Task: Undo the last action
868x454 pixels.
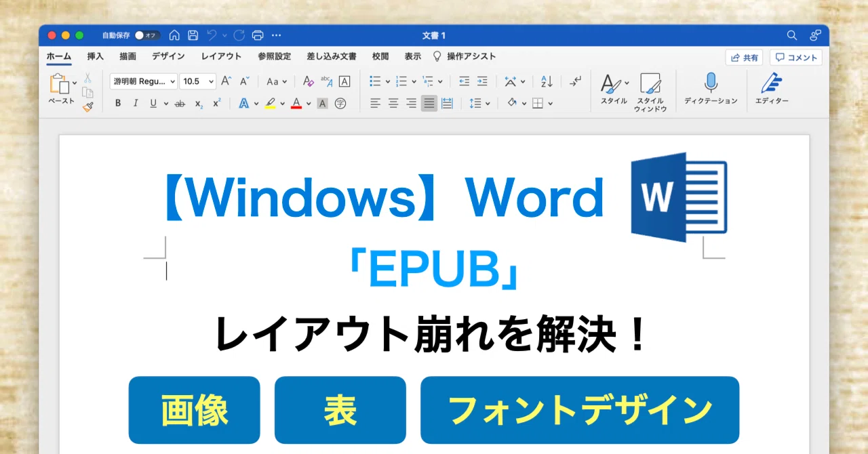Action: coord(212,35)
